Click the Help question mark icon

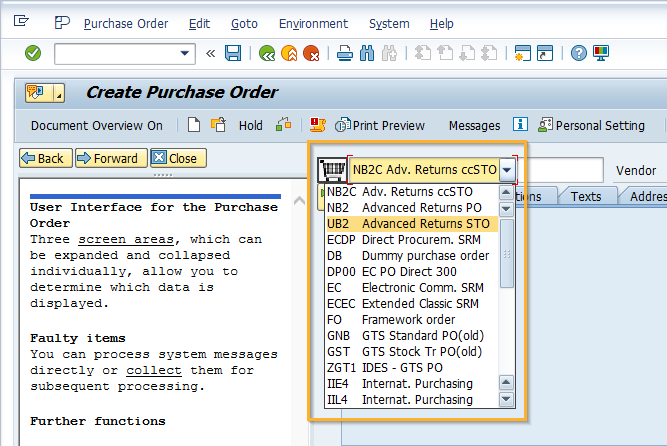(x=579, y=53)
